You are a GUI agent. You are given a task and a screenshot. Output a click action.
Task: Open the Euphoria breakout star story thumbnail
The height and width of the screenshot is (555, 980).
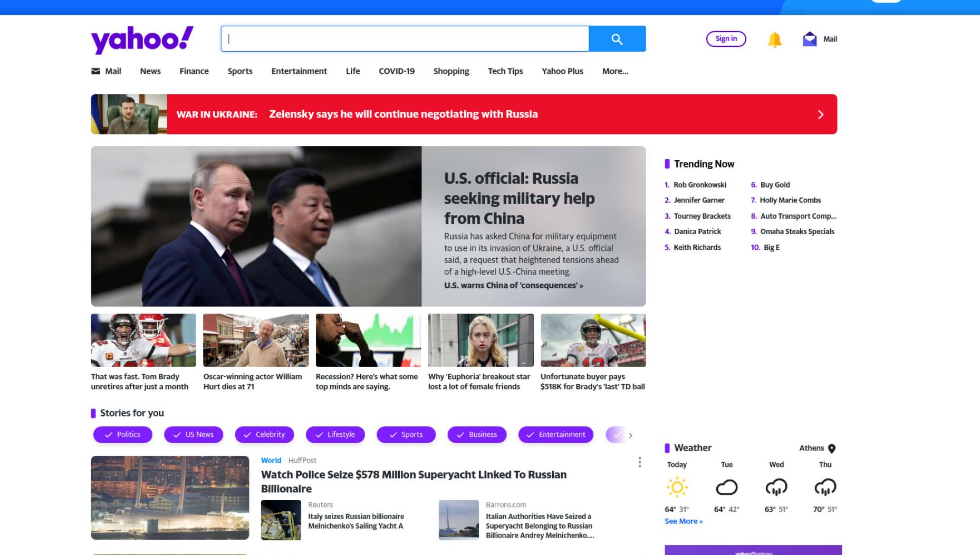pyautogui.click(x=481, y=340)
